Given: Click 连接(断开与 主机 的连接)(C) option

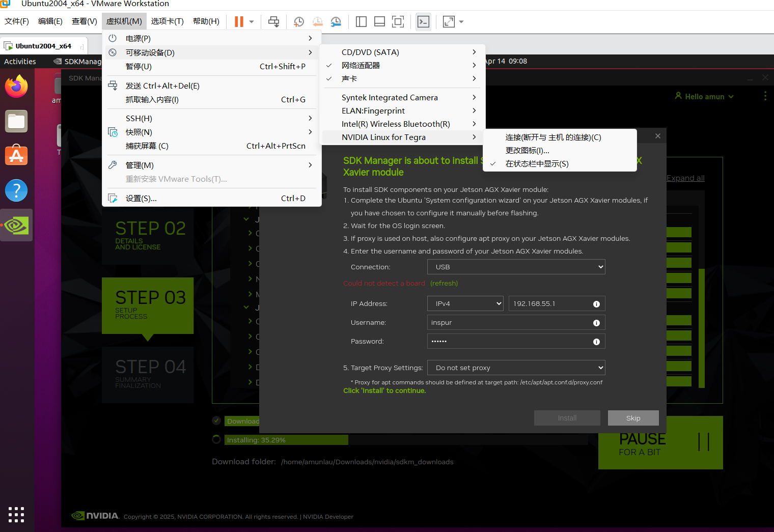Looking at the screenshot, I should coord(560,137).
